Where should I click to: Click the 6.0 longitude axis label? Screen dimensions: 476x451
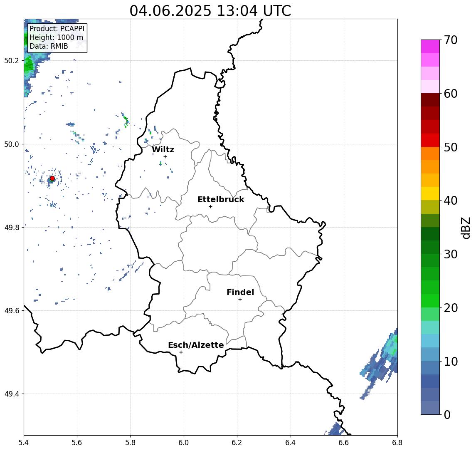pos(184,443)
